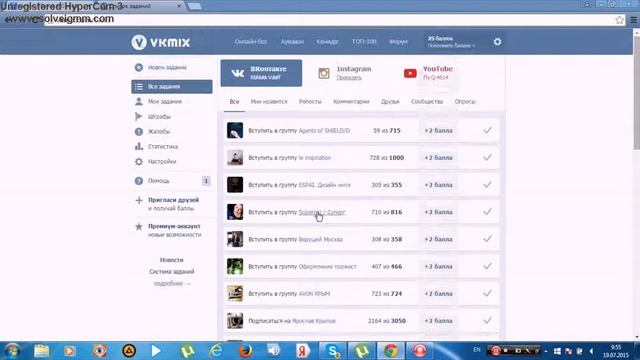The image size is (640, 360).
Task: Open Windows Start menu
Action: coord(12,351)
